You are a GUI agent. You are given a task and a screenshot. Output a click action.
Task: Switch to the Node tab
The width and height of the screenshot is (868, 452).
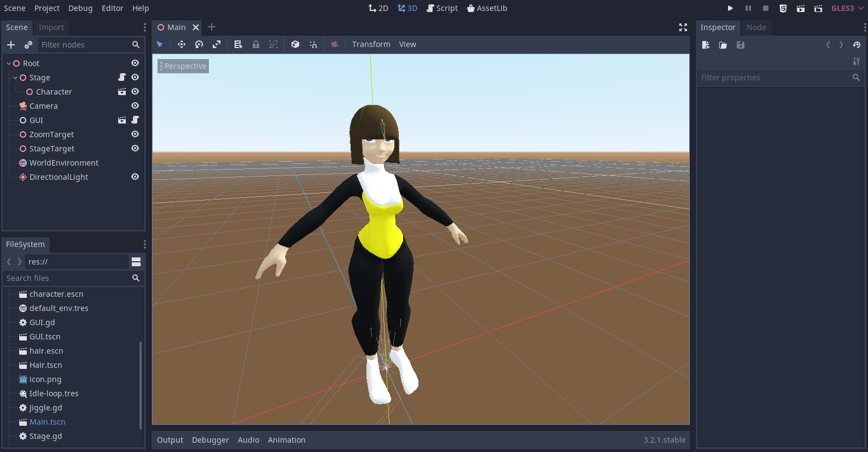click(756, 27)
